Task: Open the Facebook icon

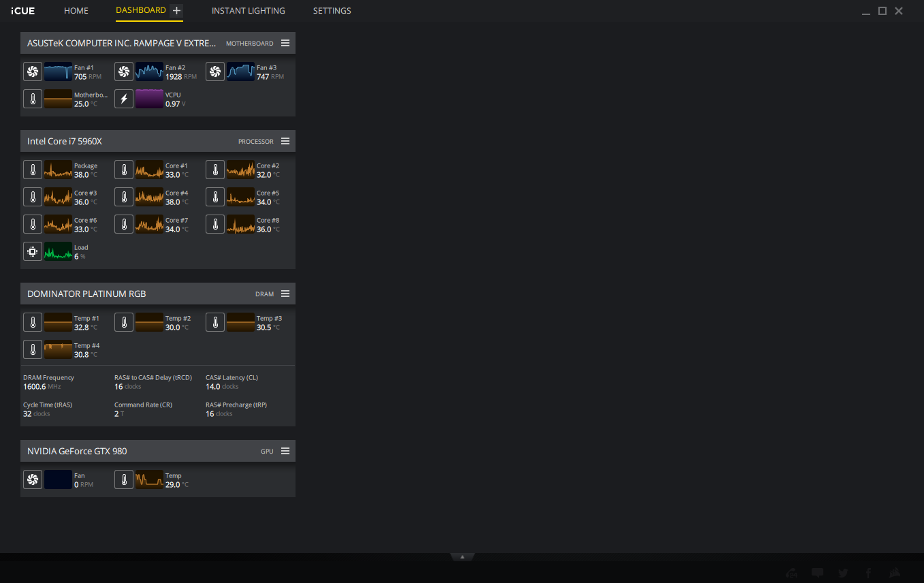Action: [x=869, y=573]
